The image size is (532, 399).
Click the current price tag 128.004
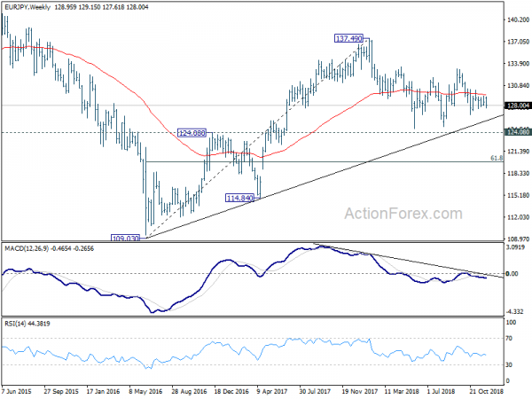tap(518, 106)
